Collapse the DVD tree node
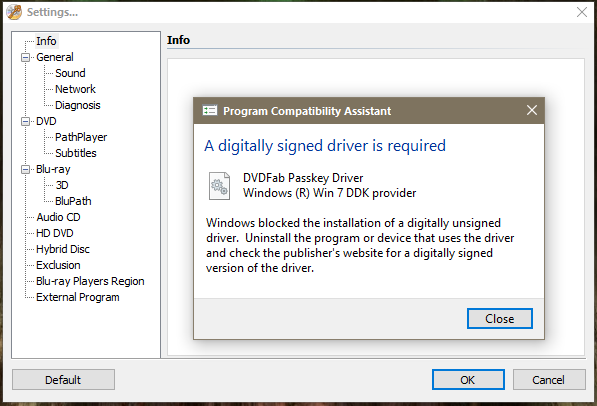Screen dimensions: 597x406 [x=26, y=121]
